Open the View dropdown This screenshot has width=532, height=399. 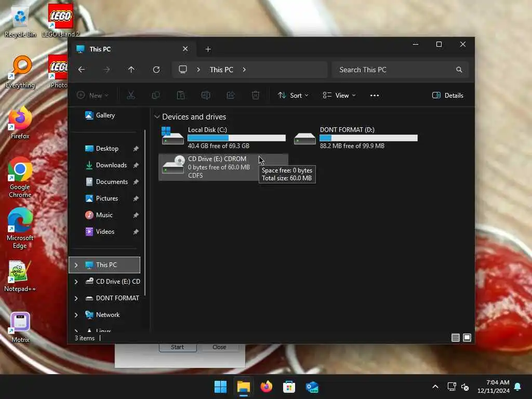tap(339, 96)
